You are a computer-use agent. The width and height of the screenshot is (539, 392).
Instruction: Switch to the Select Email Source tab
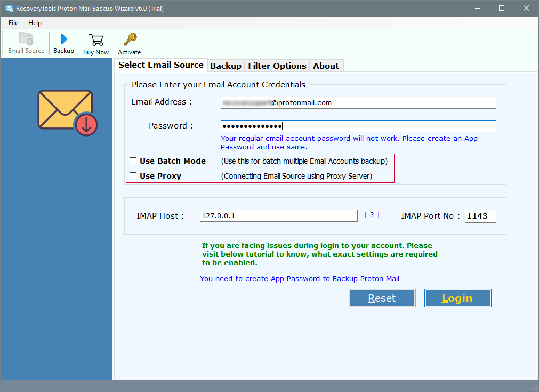coord(161,65)
